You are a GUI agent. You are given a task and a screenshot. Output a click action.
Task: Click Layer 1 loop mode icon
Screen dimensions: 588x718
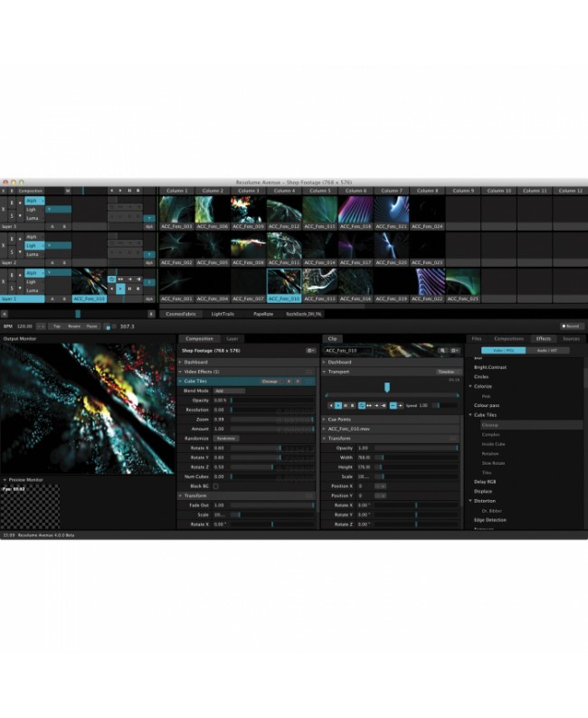(112, 279)
